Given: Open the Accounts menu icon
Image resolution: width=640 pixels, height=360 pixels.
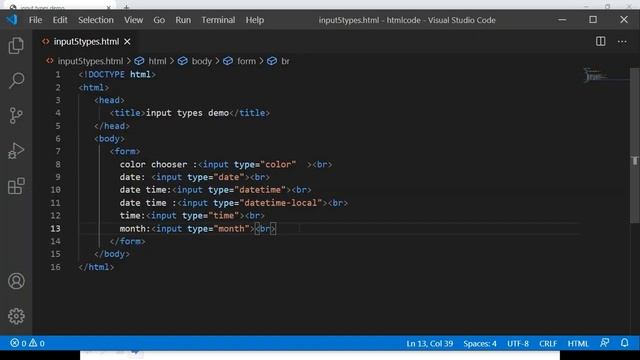Looking at the screenshot, I should coord(16,281).
